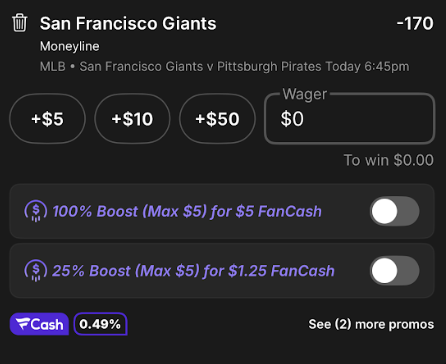Select the 25% Boost for $1.25 FanCash text

tap(193, 271)
